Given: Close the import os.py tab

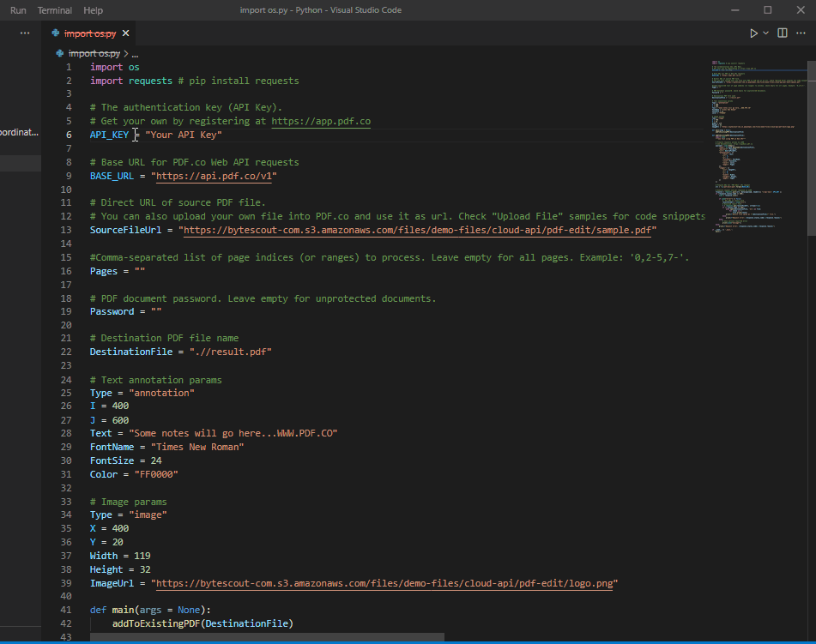Looking at the screenshot, I should [125, 33].
